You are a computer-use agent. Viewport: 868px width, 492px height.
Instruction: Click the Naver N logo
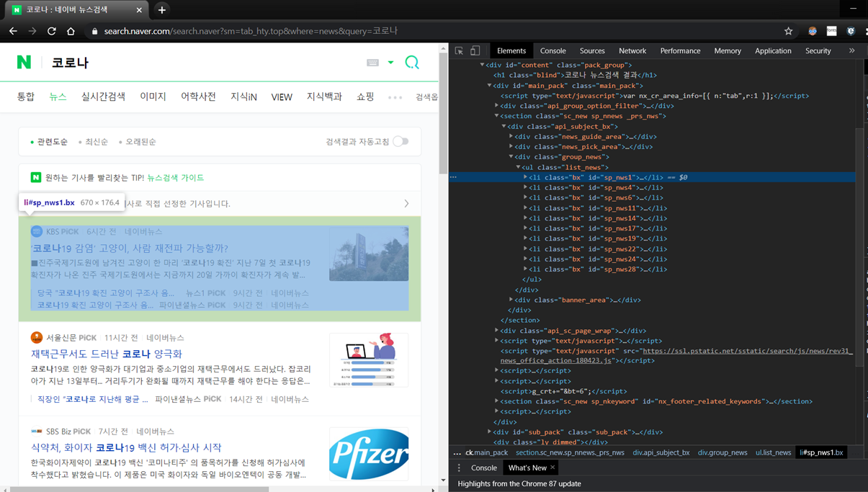(24, 63)
